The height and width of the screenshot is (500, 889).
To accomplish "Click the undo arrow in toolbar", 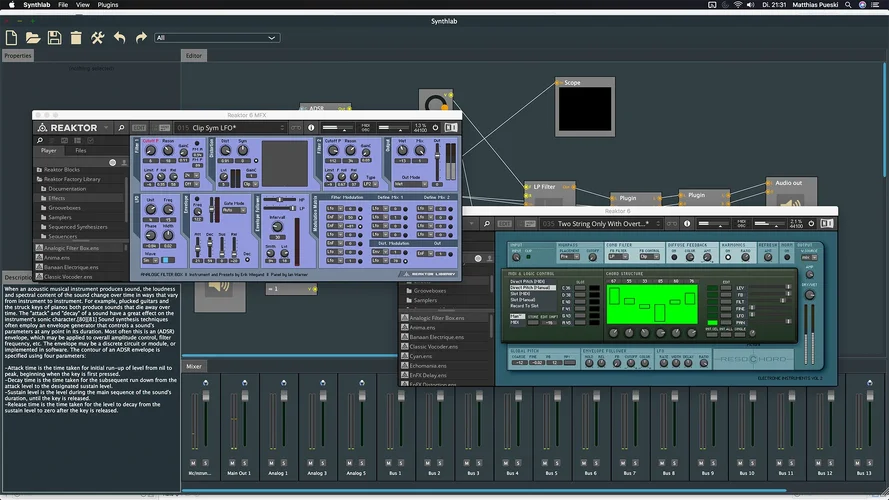I will click(x=119, y=38).
